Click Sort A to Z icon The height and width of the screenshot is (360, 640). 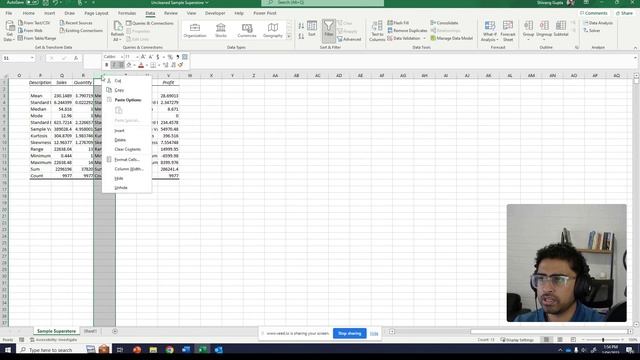tap(301, 26)
